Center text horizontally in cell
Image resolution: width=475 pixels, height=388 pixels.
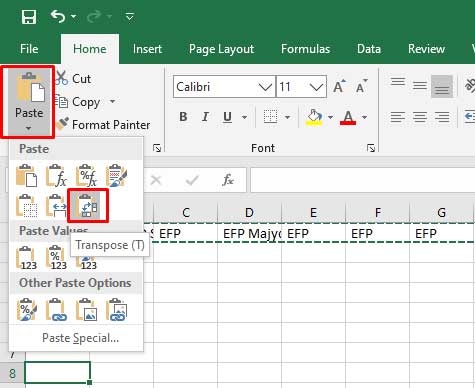[420, 117]
